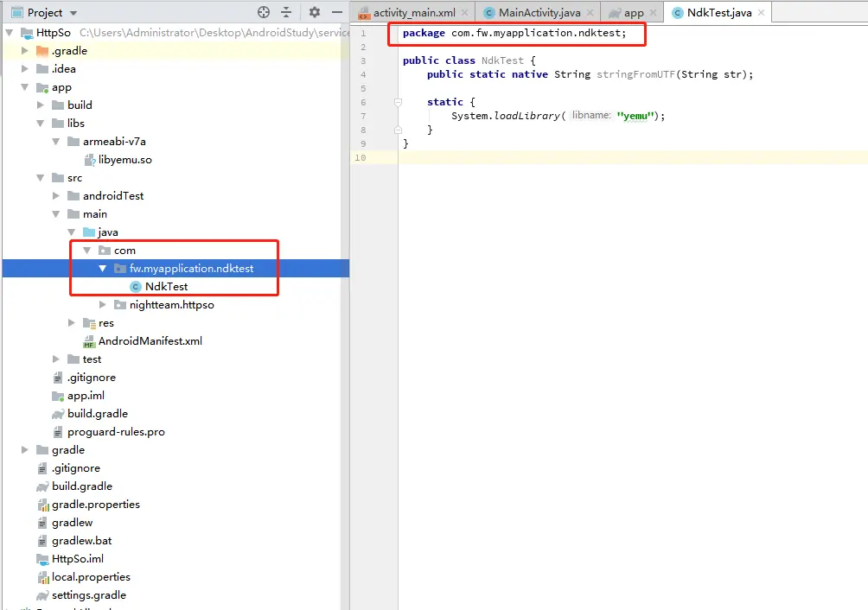Expand the root gradle folder
This screenshot has width=868, height=610.
tap(24, 450)
